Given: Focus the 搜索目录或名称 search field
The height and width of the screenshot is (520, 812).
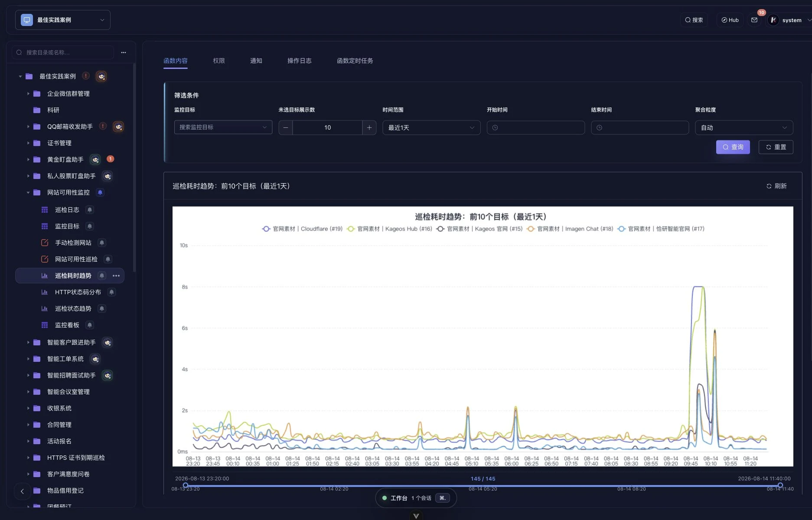Looking at the screenshot, I should click(x=63, y=52).
